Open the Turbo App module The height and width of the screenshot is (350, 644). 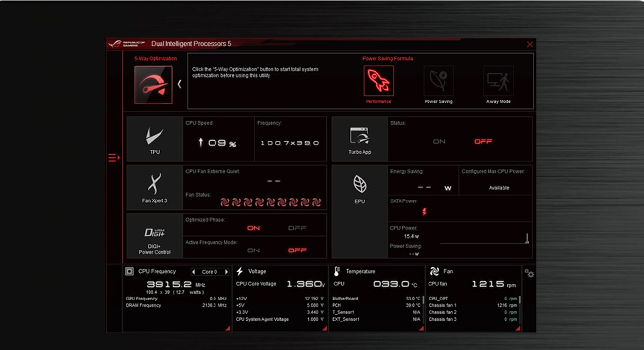tap(359, 139)
